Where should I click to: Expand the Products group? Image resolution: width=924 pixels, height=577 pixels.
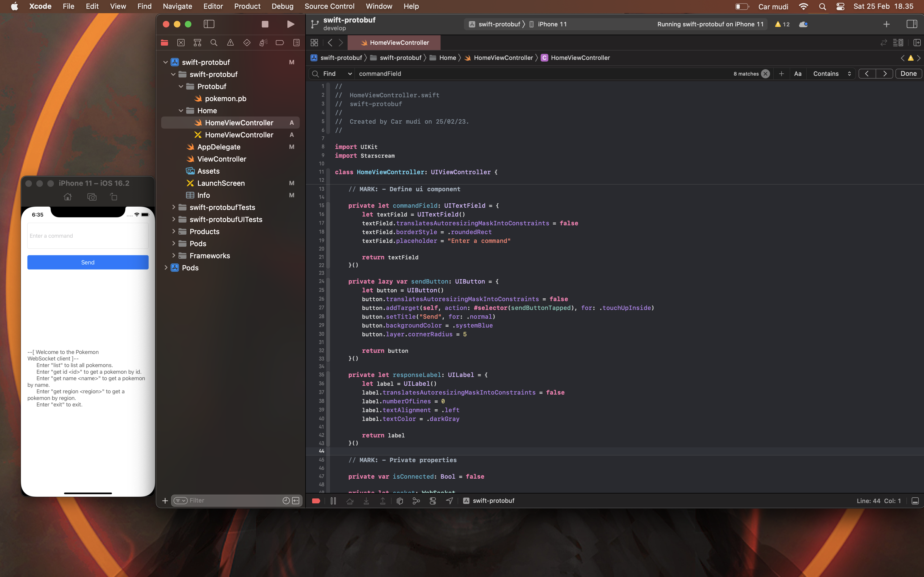(x=174, y=231)
